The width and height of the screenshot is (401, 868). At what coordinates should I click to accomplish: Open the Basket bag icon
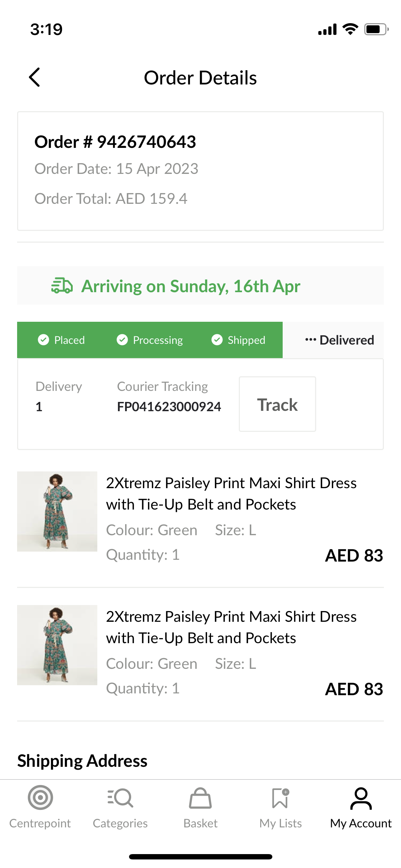pyautogui.click(x=200, y=798)
